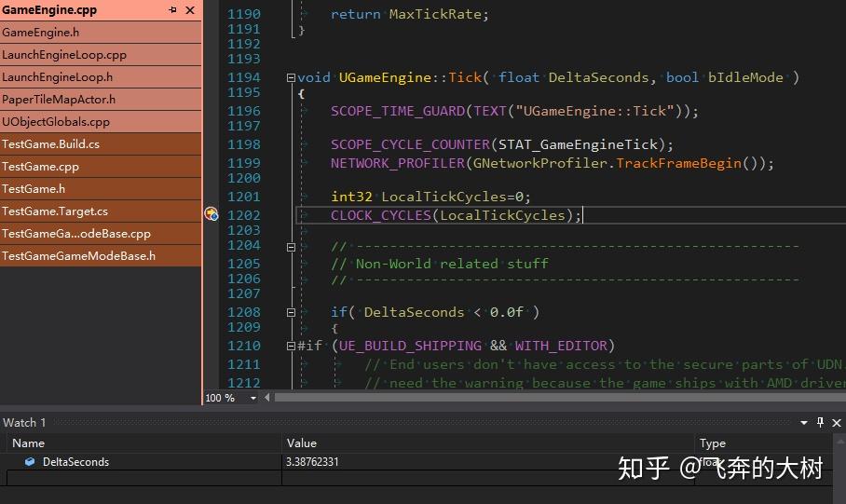
Task: Open the 100 % zoom dropdown
Action: point(253,398)
